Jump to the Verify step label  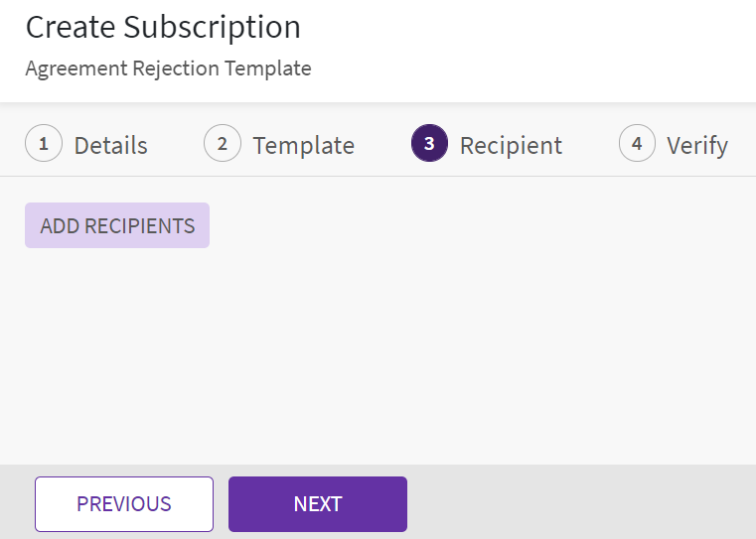tap(696, 146)
